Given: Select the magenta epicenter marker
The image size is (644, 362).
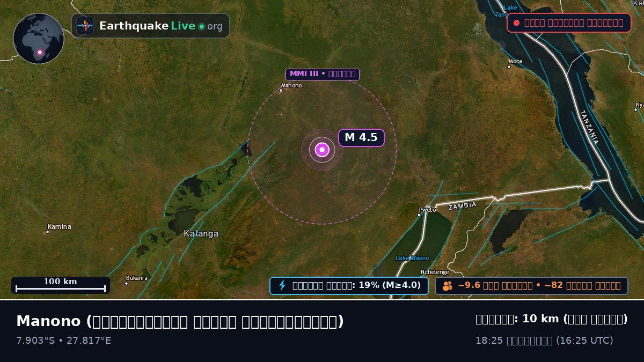Looking at the screenshot, I should pos(322,150).
